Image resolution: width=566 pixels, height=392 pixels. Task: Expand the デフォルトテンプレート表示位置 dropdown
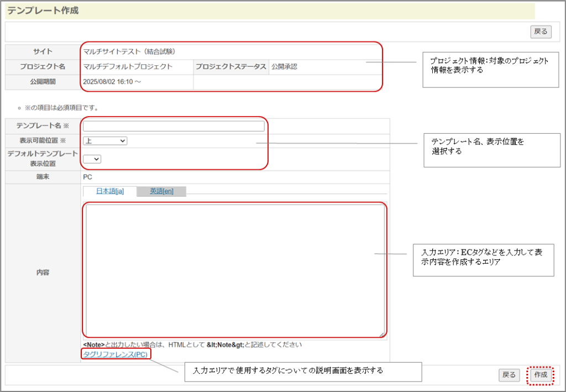(92, 159)
